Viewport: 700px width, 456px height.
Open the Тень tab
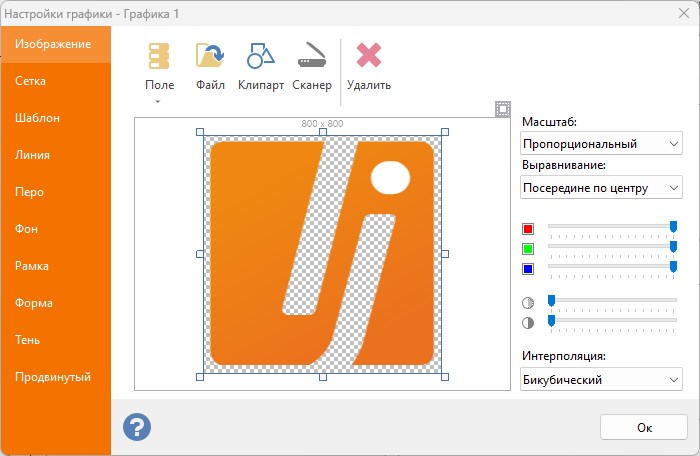click(55, 340)
